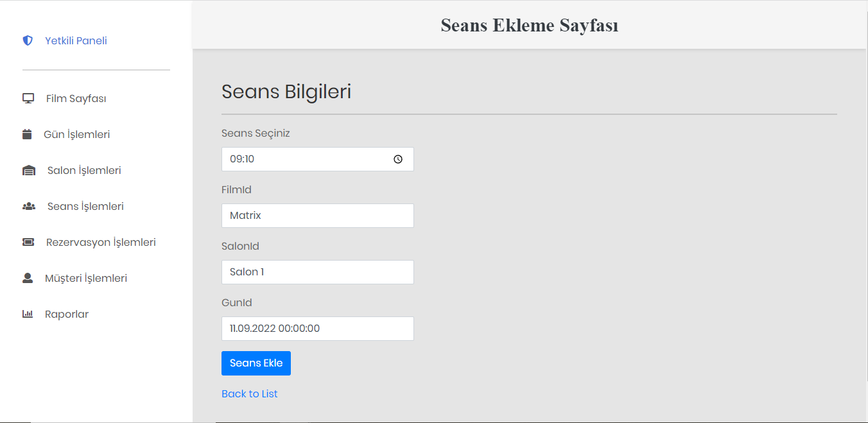Click the GunId date field
The width and height of the screenshot is (868, 423).
point(317,328)
